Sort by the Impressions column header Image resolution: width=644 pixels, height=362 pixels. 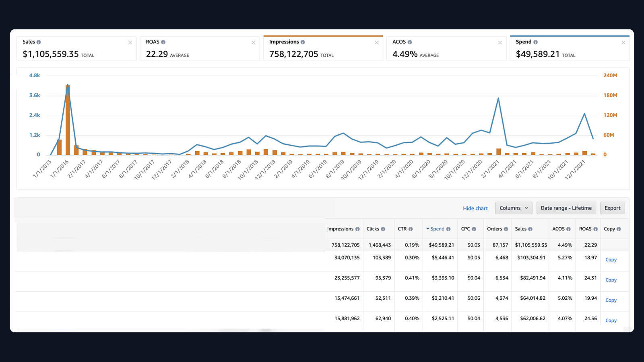(340, 229)
